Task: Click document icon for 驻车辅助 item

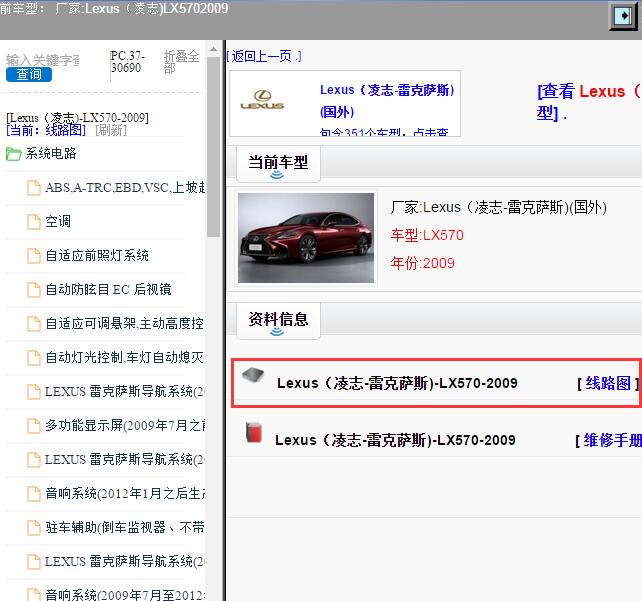Action: tap(34, 528)
